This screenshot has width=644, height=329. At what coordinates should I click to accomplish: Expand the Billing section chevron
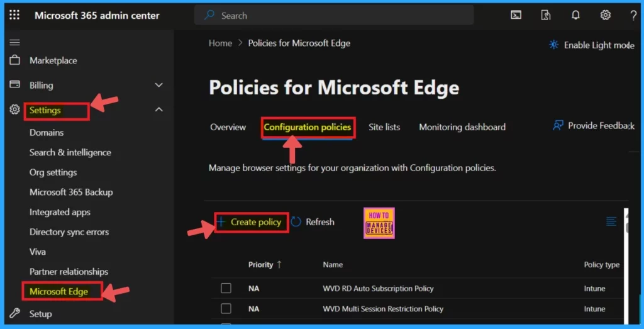point(158,85)
